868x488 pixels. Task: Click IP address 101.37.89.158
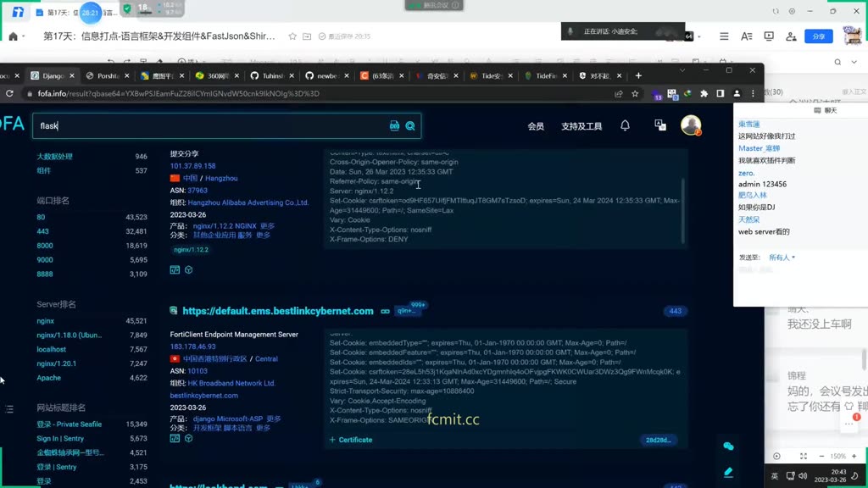click(192, 166)
